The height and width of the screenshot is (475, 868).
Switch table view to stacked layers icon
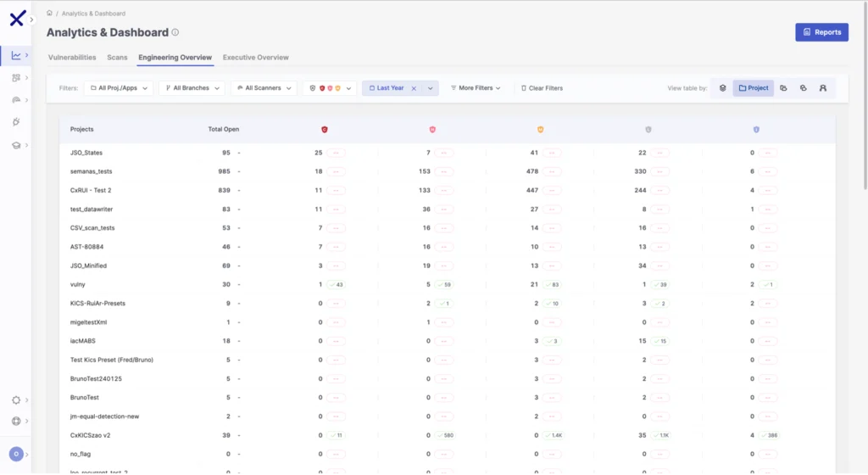[722, 88]
